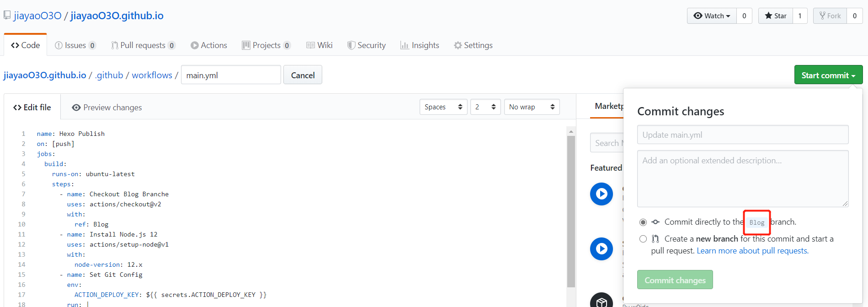This screenshot has width=868, height=307.
Task: Click the editor scrollbar up arrow
Action: pos(571,131)
